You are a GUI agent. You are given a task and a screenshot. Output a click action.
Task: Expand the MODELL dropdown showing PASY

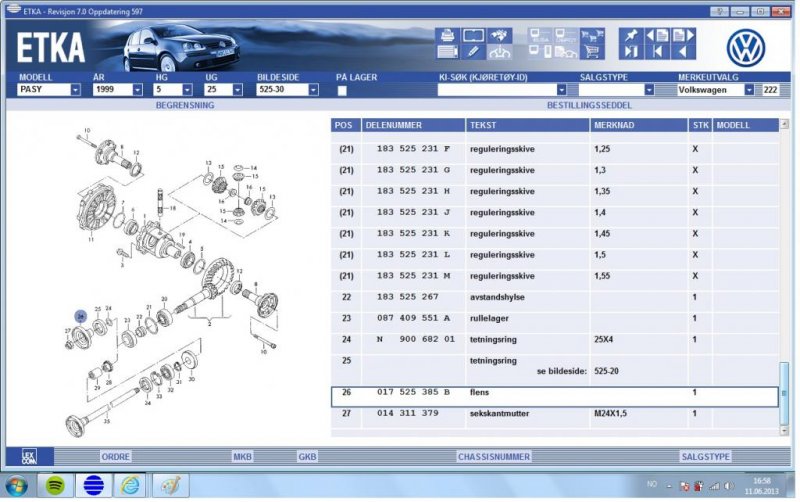75,90
